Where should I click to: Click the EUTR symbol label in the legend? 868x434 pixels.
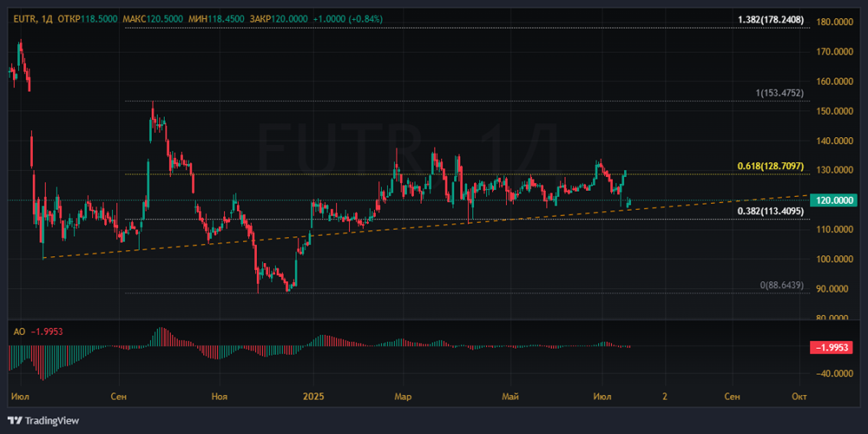click(x=23, y=19)
